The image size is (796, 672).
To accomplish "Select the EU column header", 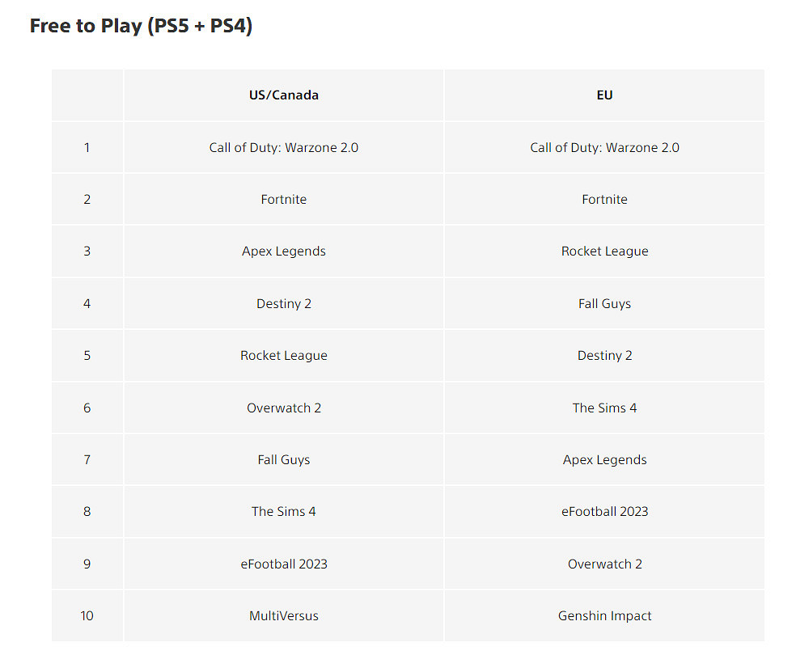I will point(604,95).
